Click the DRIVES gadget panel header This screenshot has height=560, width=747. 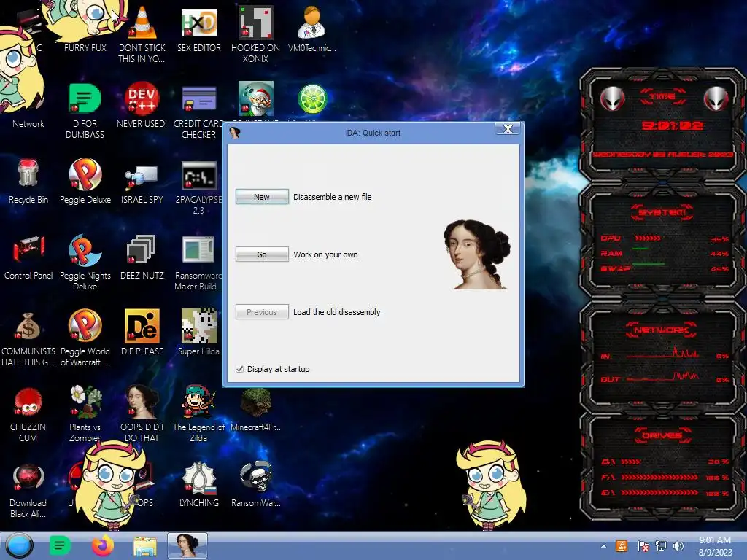point(662,435)
